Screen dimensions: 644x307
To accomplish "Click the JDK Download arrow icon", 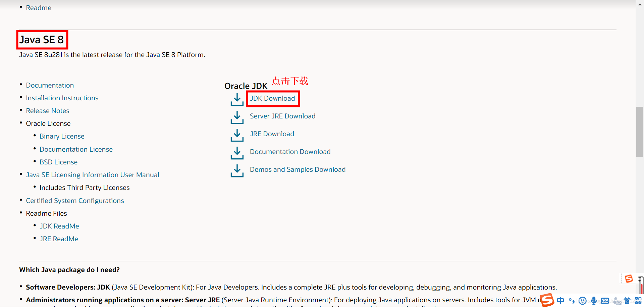I will click(237, 100).
